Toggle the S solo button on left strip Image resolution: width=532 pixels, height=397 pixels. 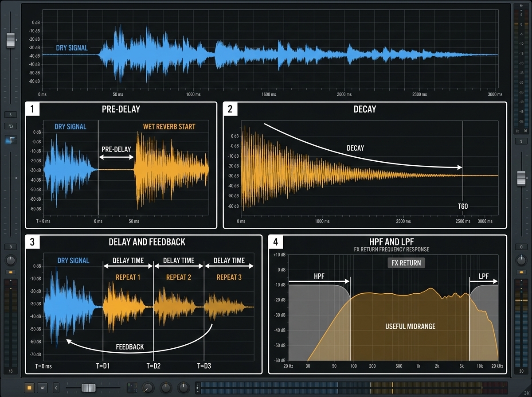coord(11,115)
